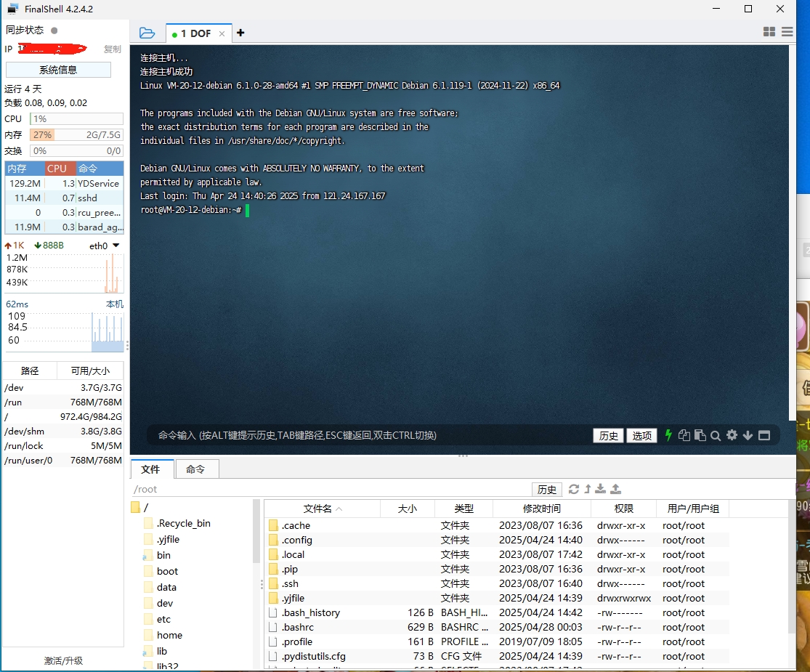Click the 内存 usage progress bar
Viewport: 810px width, 672px height.
(x=76, y=134)
